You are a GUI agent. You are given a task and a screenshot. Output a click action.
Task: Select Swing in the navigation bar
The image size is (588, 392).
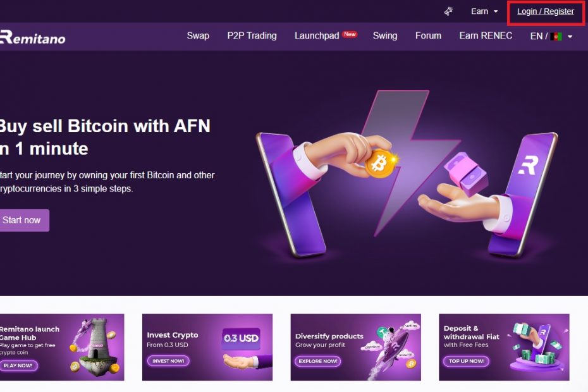[x=385, y=35]
